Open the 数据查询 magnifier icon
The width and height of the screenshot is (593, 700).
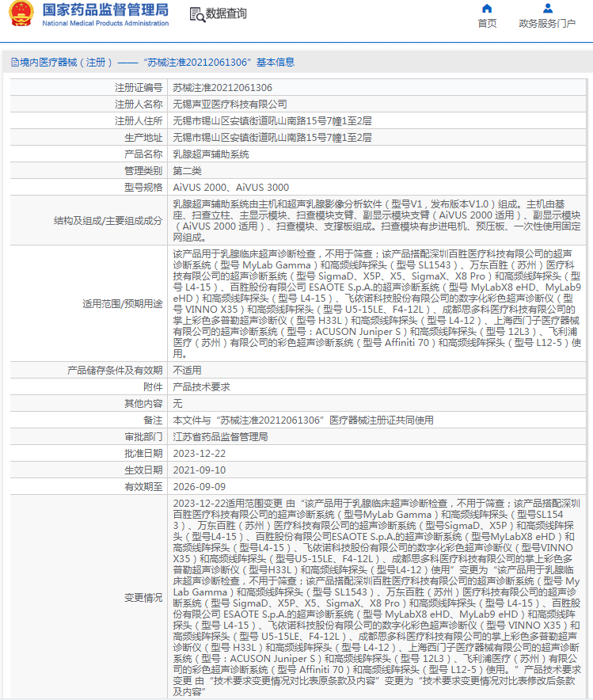pyautogui.click(x=197, y=14)
